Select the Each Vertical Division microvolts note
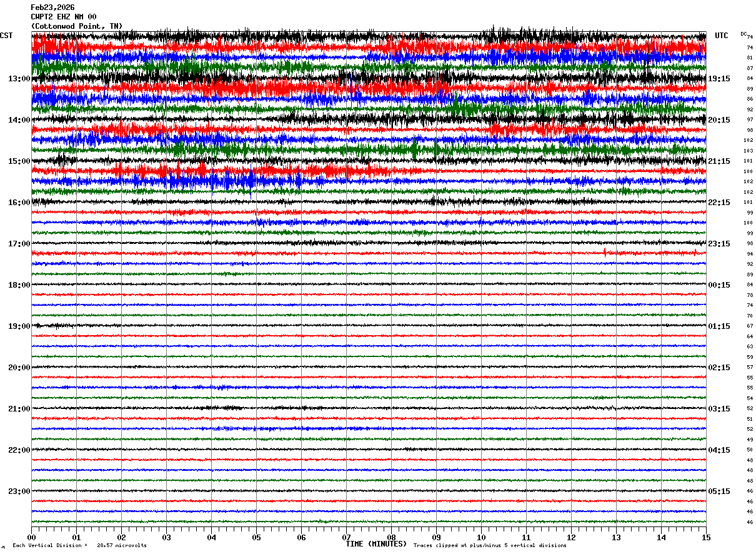756x554 pixels. click(79, 546)
